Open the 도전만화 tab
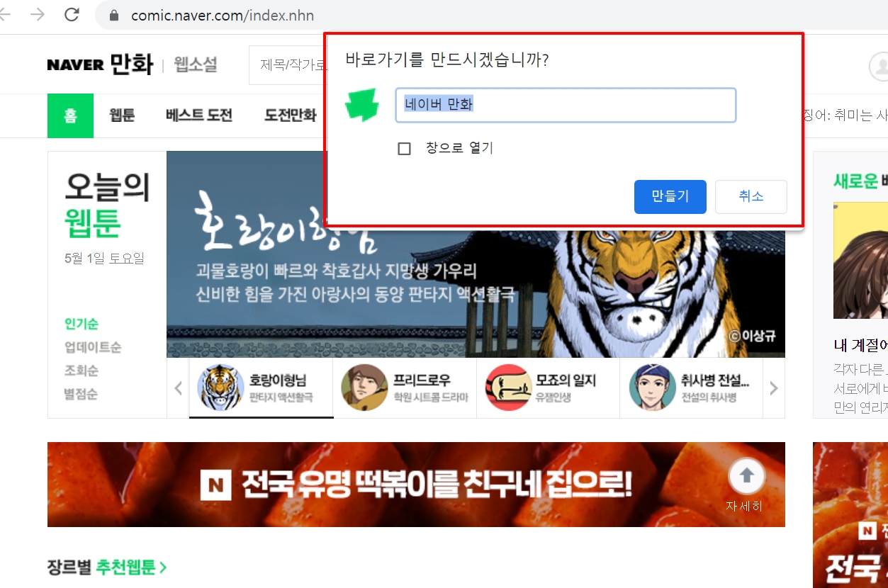Screen dimensions: 888x588 [291, 115]
